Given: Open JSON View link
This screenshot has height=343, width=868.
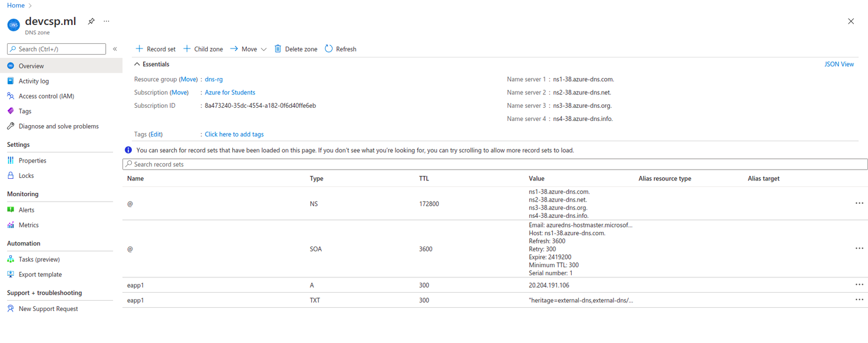Looking at the screenshot, I should tap(839, 64).
